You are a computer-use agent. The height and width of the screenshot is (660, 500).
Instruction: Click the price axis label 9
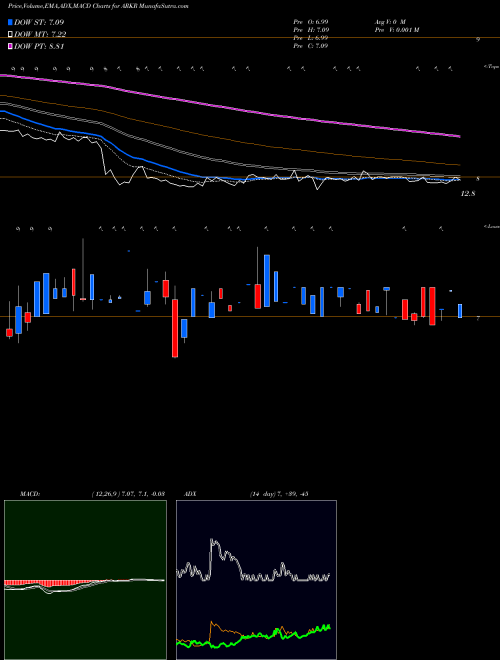pyautogui.click(x=478, y=40)
